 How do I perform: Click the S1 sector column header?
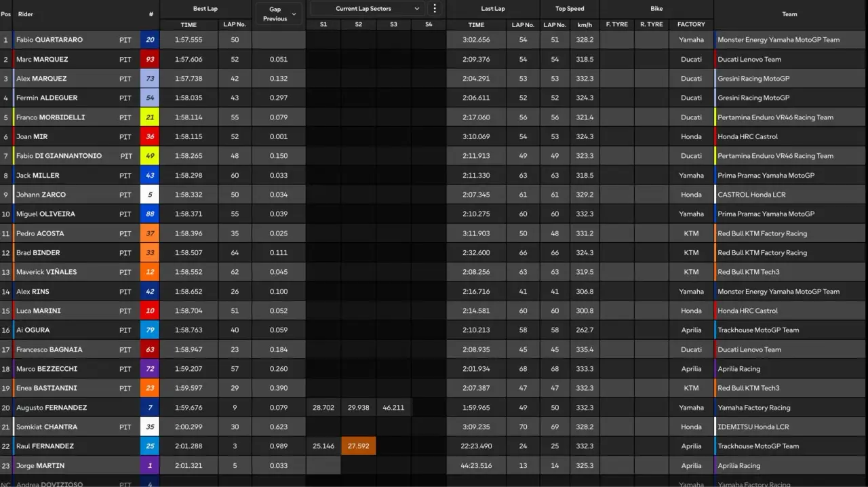[x=323, y=24]
